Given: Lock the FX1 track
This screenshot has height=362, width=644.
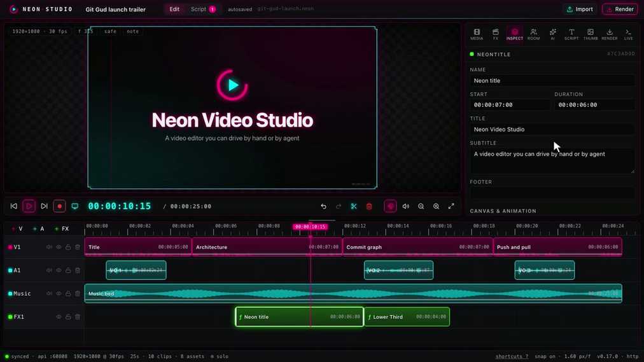Looking at the screenshot, I should [68, 317].
